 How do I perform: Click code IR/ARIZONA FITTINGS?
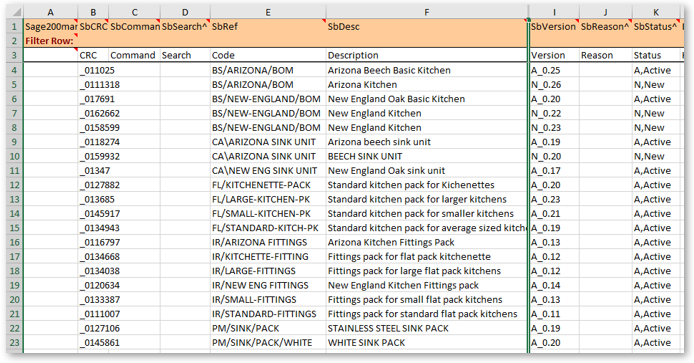click(x=268, y=242)
